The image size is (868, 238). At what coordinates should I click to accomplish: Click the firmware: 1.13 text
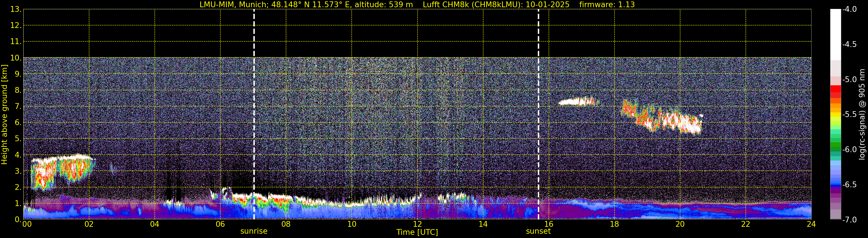607,5
